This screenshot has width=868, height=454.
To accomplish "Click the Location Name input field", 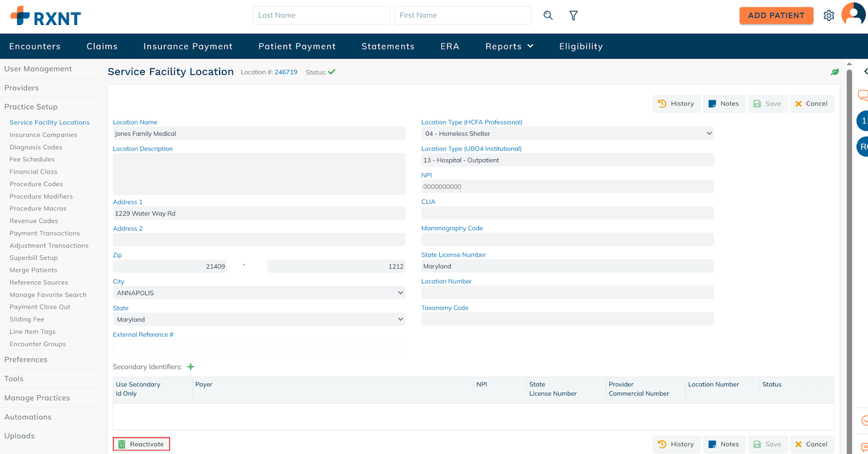I will [x=259, y=134].
